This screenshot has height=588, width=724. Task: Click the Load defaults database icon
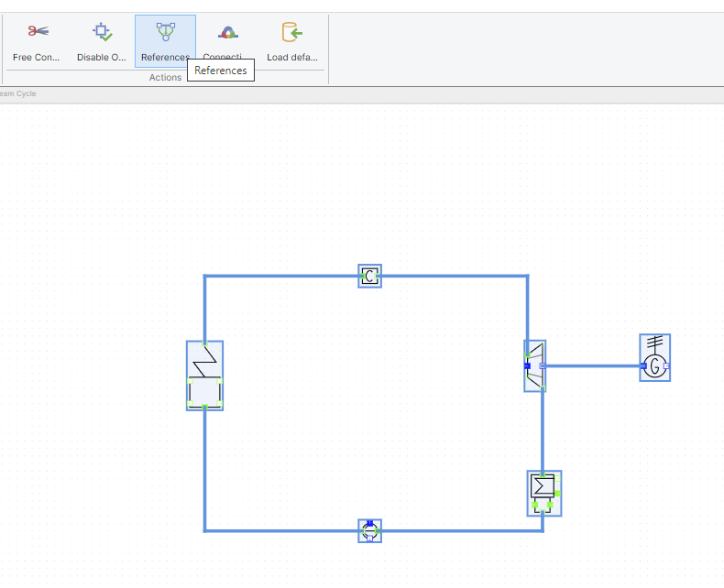click(x=291, y=33)
